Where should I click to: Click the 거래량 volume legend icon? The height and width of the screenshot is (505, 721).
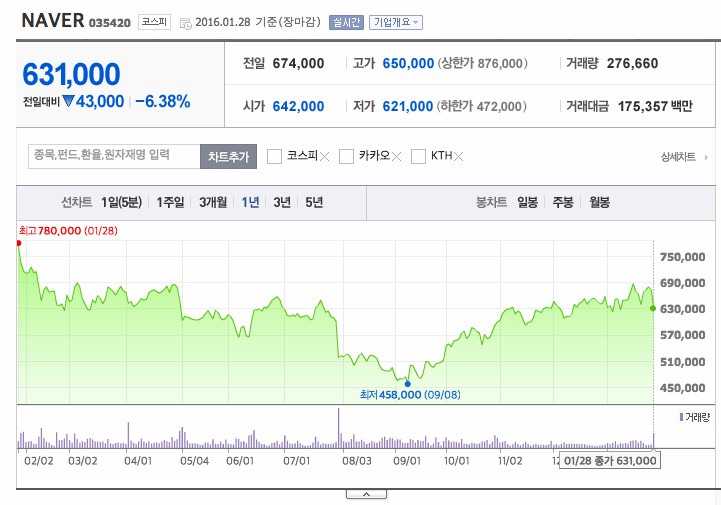(680, 416)
